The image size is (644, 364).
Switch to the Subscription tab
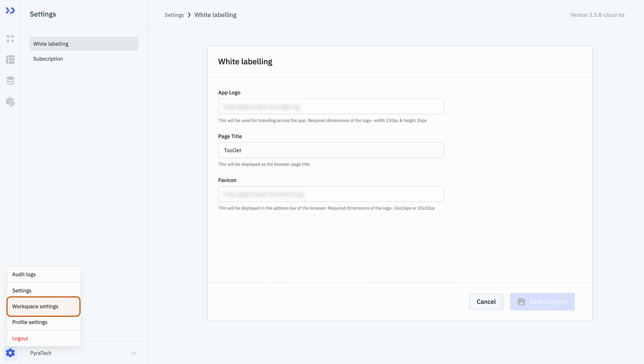pos(48,59)
